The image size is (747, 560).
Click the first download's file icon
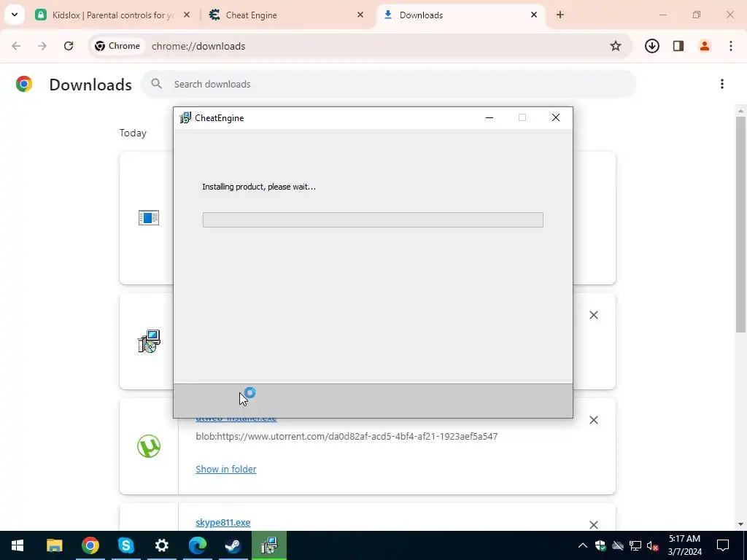point(149,217)
